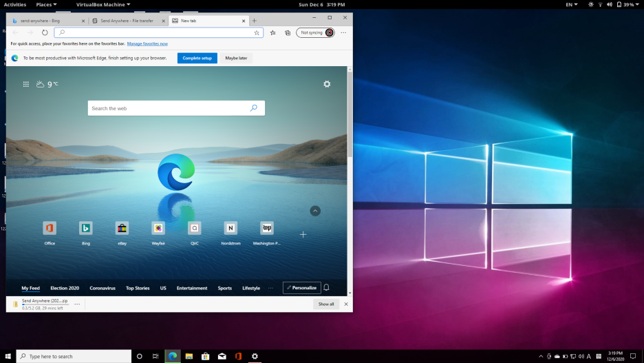This screenshot has height=363, width=644.
Task: Select the My Feed news tab
Action: (31, 288)
